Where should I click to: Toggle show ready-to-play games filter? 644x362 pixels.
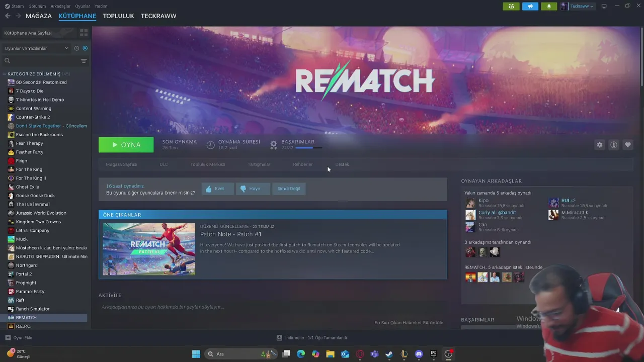pyautogui.click(x=85, y=48)
